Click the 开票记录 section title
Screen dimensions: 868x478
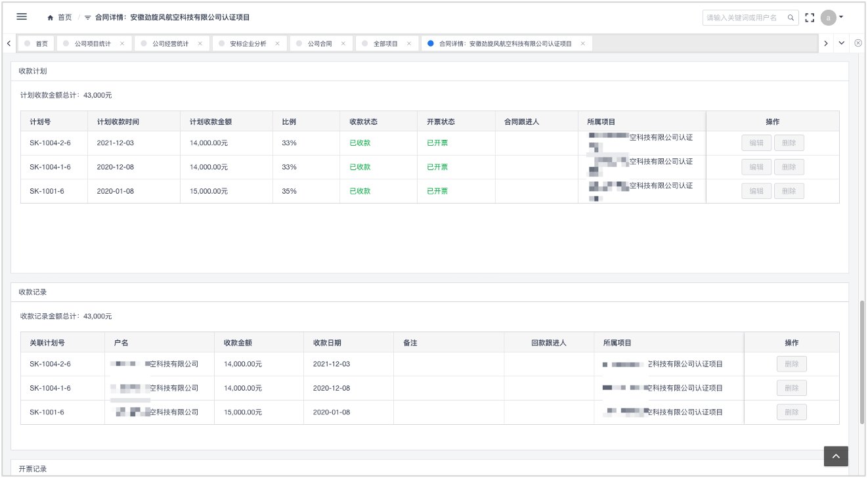coord(33,469)
